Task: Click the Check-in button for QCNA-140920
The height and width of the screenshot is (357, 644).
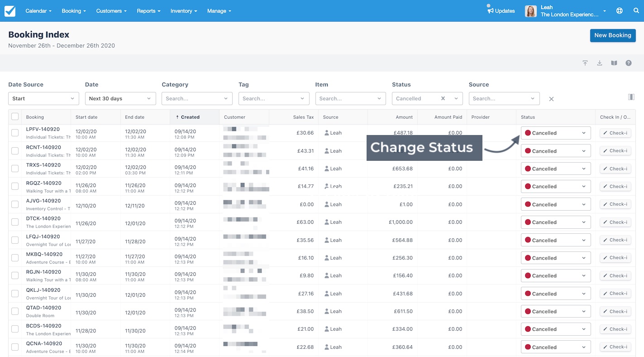Action: point(615,347)
